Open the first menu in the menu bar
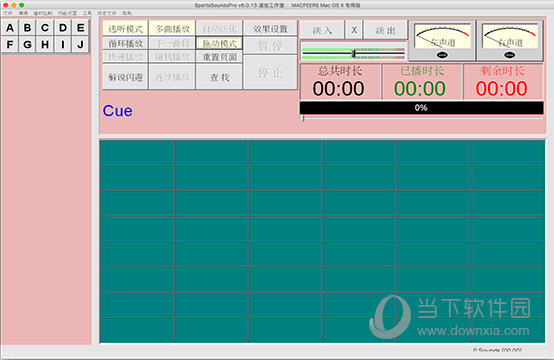The width and height of the screenshot is (554, 360). coord(8,13)
